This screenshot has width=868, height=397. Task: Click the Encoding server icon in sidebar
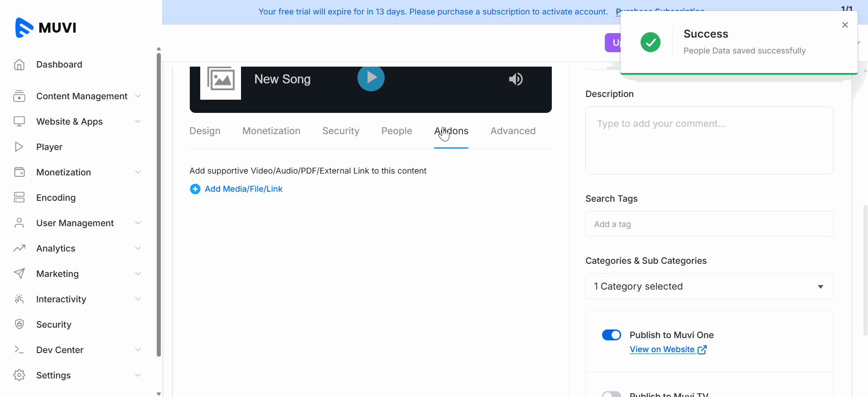(x=19, y=197)
